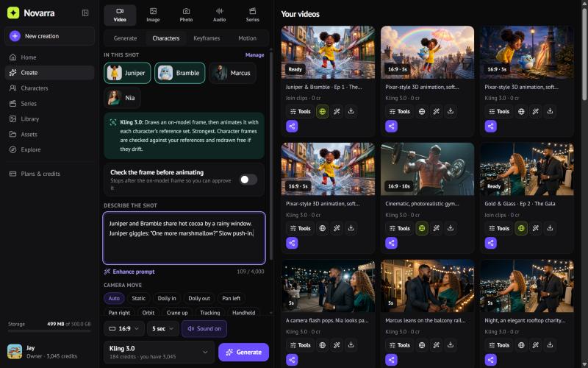The height and width of the screenshot is (368, 588).
Task: Toggle Sound on button
Action: pyautogui.click(x=204, y=328)
